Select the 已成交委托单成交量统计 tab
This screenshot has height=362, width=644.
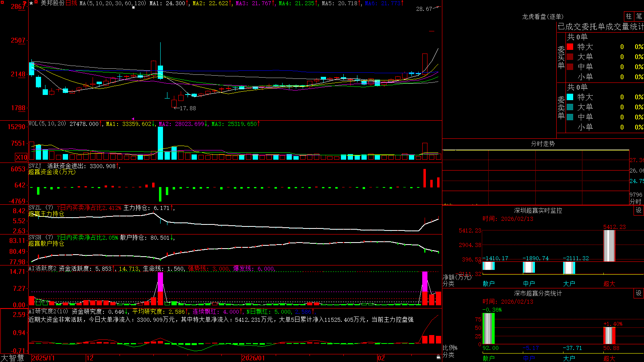tap(601, 27)
